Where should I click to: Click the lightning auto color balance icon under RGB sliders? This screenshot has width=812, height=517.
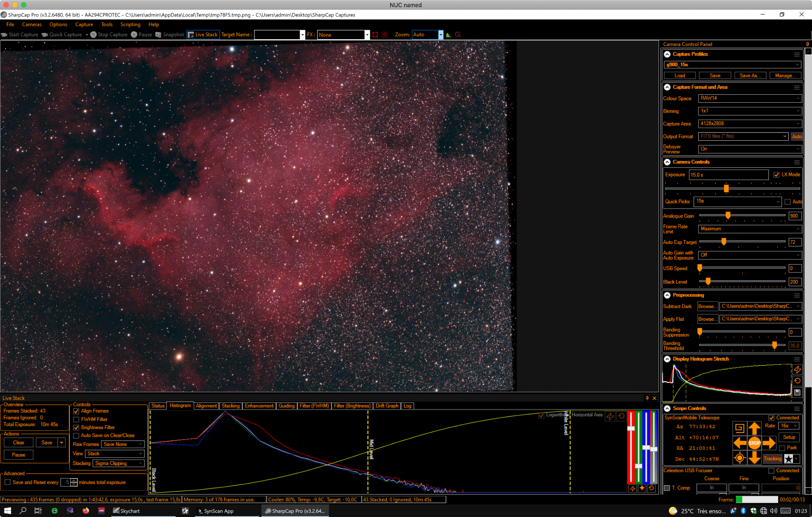[x=632, y=488]
